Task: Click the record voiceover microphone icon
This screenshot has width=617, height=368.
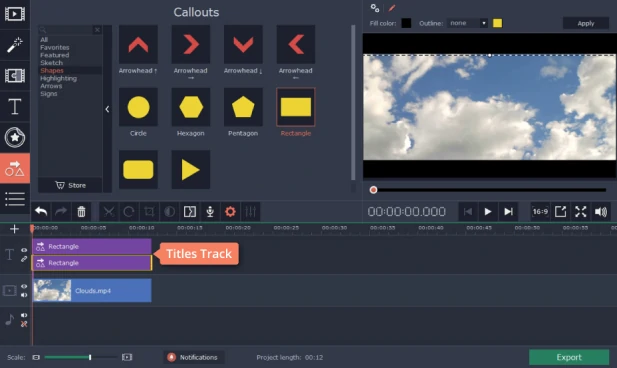Action: [210, 212]
